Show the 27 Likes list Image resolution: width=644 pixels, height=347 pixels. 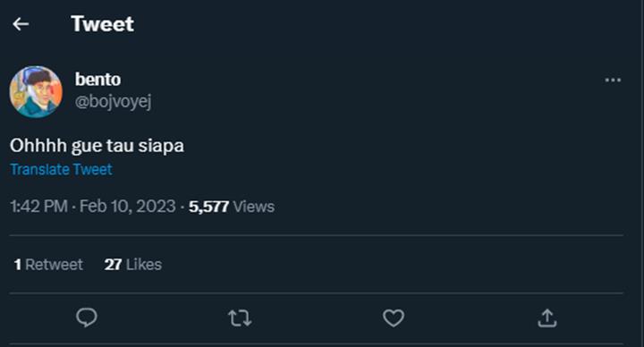[x=133, y=265]
